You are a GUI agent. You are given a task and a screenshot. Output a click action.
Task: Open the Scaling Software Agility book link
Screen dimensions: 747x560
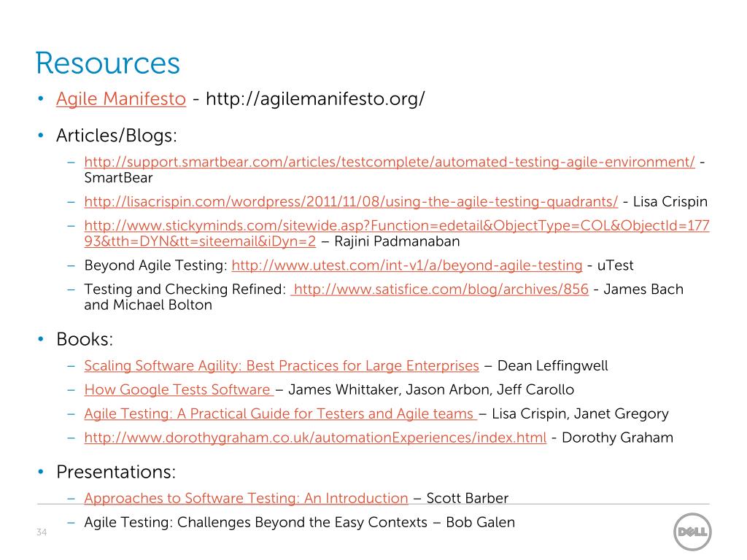[x=282, y=366]
